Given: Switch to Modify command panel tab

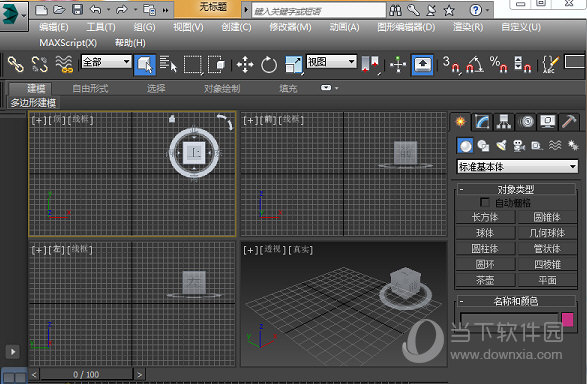Looking at the screenshot, I should 482,122.
